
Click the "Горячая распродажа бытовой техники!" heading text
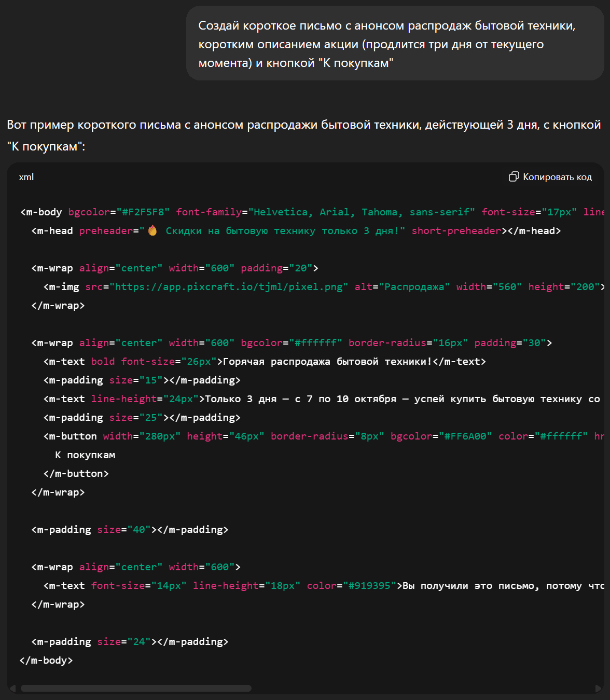pos(327,362)
